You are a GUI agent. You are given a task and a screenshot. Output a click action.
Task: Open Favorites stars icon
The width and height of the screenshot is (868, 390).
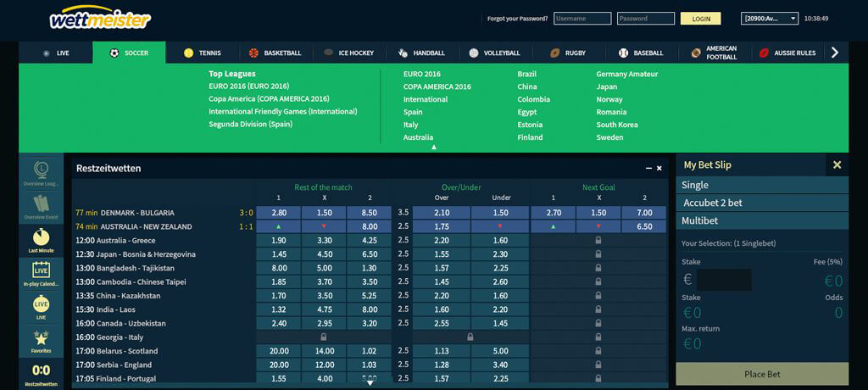coord(41,341)
